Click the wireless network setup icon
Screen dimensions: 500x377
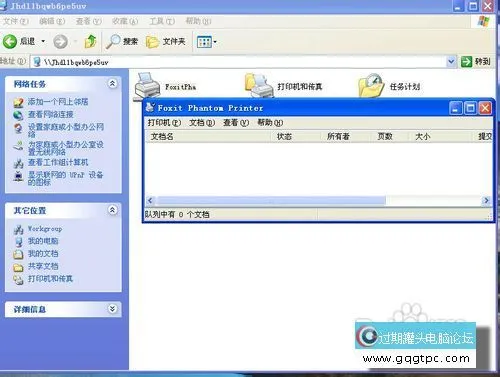point(18,145)
